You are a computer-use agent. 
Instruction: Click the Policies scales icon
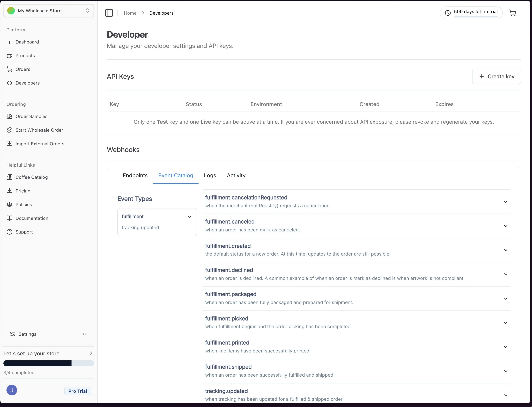coord(9,204)
